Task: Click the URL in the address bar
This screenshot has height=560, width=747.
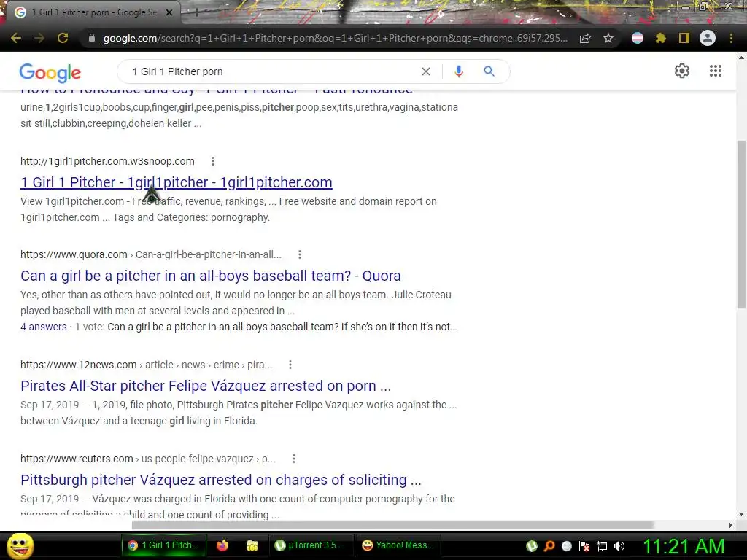Action: click(x=335, y=38)
